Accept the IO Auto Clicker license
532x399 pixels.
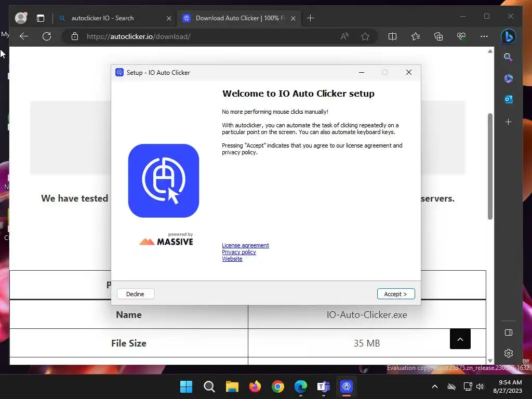[x=395, y=294]
